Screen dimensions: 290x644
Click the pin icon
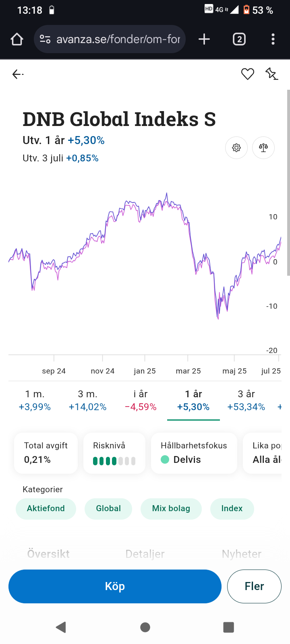[271, 74]
